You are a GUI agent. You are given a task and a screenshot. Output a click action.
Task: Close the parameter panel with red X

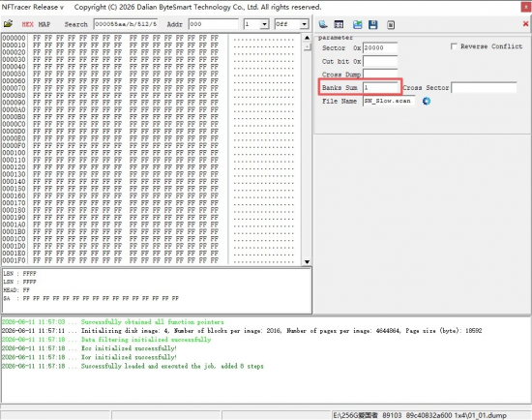coord(525,24)
